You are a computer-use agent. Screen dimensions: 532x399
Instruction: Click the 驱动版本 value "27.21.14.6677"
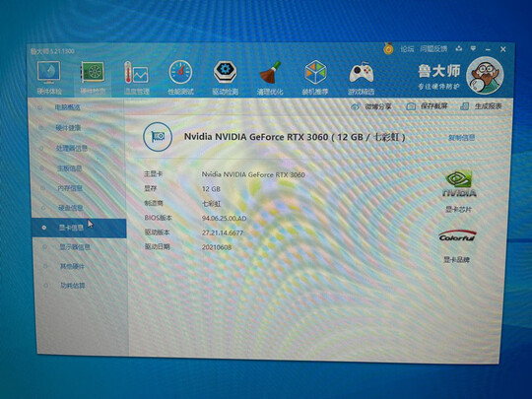pyautogui.click(x=223, y=233)
